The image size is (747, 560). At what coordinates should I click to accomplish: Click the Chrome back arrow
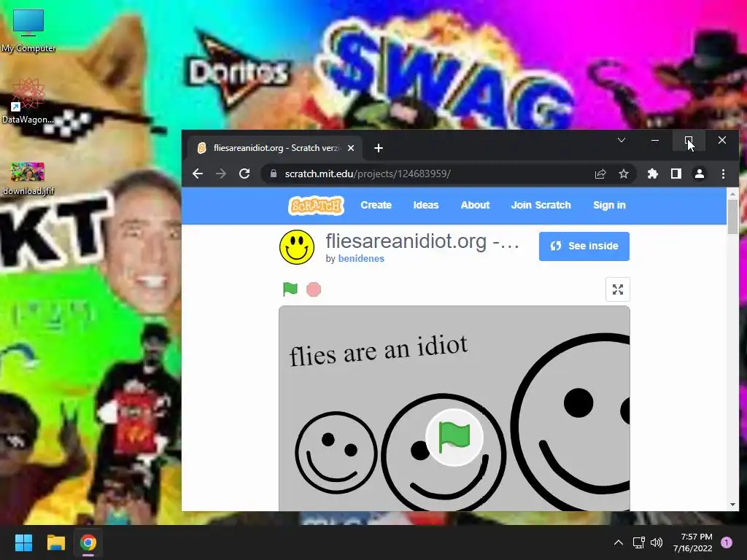[198, 174]
